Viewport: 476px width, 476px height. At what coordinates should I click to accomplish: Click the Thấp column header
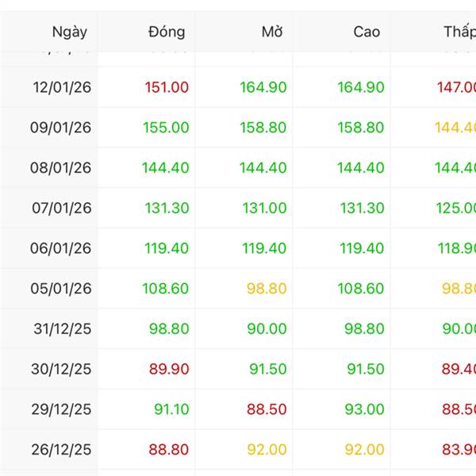coord(459,32)
